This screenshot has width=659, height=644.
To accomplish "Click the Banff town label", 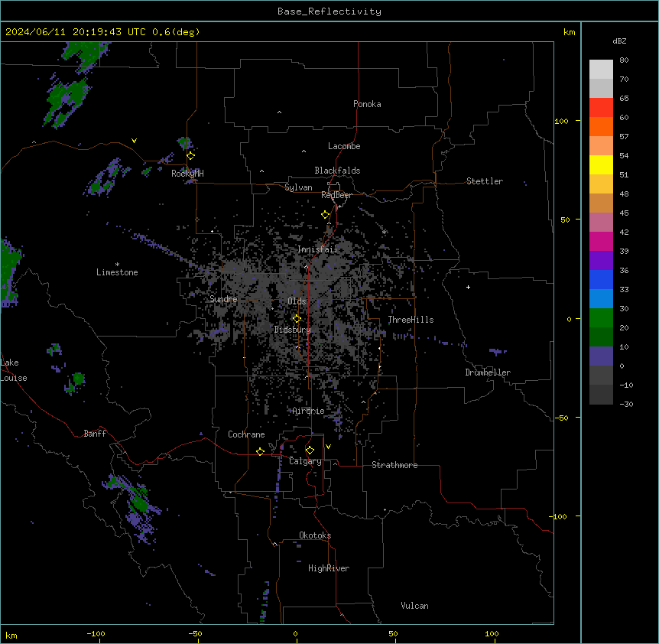I will click(x=95, y=434).
